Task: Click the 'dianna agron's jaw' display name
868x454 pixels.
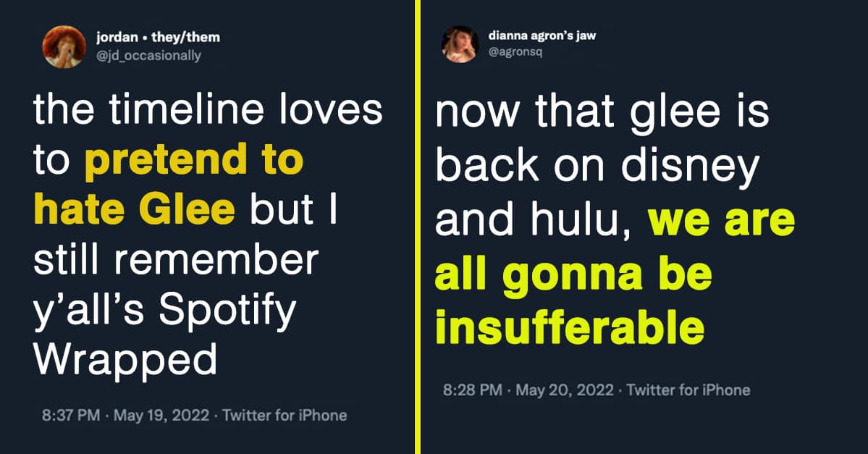Action: [542, 35]
